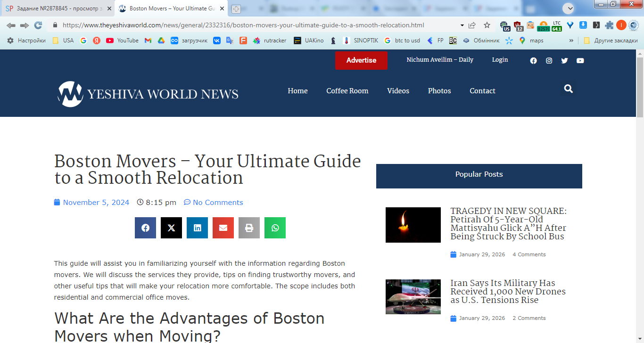Screen dimensions: 644x343
Task: Click the browser address bar URL
Action: point(243,25)
